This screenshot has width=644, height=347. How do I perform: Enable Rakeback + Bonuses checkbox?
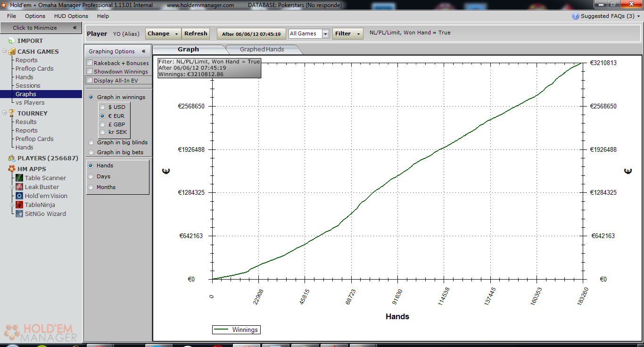click(90, 63)
